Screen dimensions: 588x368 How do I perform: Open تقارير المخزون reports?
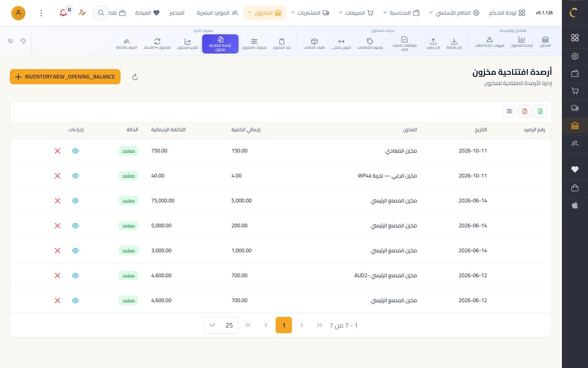[x=188, y=43]
